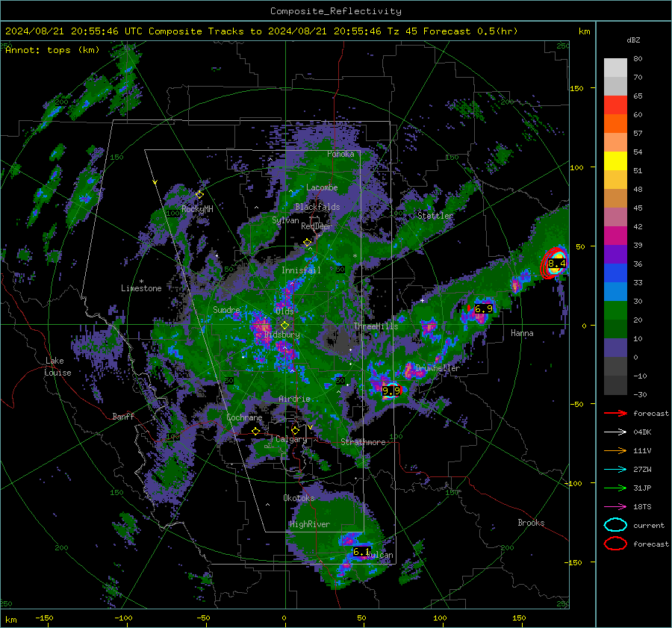Screen dimensions: 672x628
Task: Click the Didsbury town label
Action: tap(282, 335)
